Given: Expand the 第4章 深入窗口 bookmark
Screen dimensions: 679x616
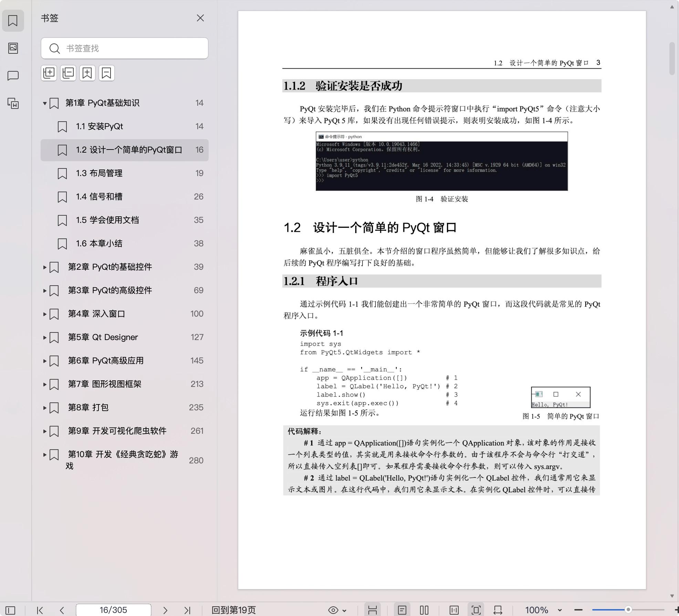Looking at the screenshot, I should click(x=45, y=314).
